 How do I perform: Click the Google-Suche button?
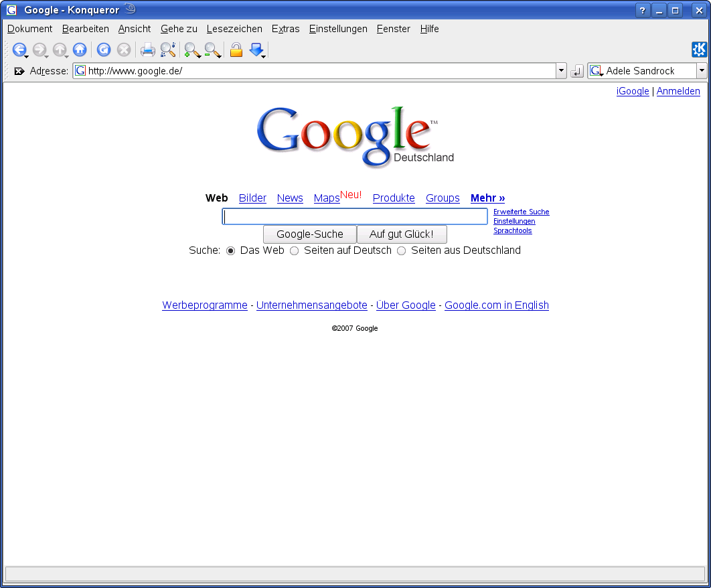[310, 234]
